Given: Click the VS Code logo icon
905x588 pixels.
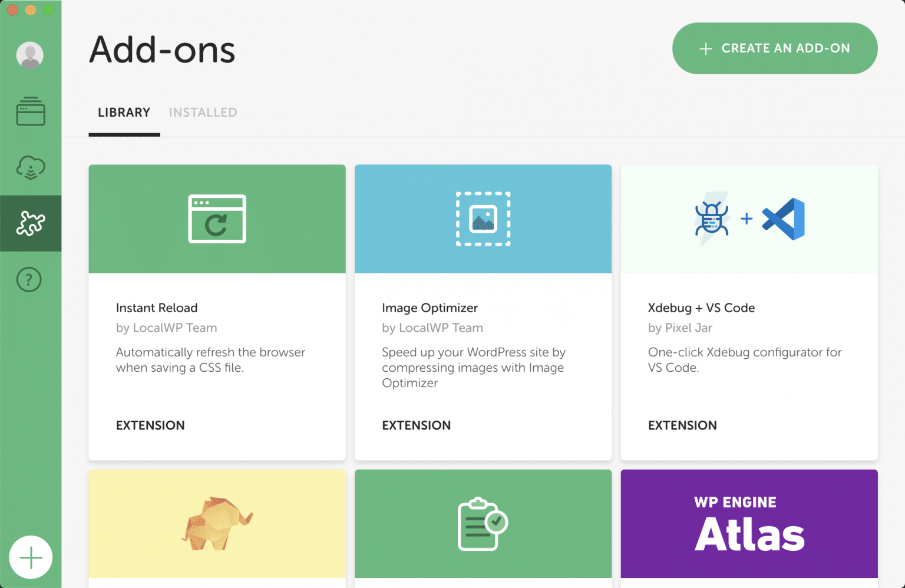Looking at the screenshot, I should 784,219.
